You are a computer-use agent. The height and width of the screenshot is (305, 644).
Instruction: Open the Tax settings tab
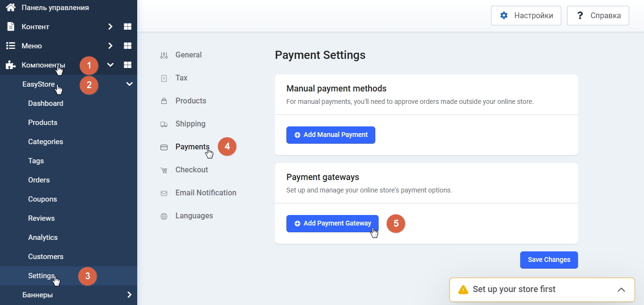181,78
